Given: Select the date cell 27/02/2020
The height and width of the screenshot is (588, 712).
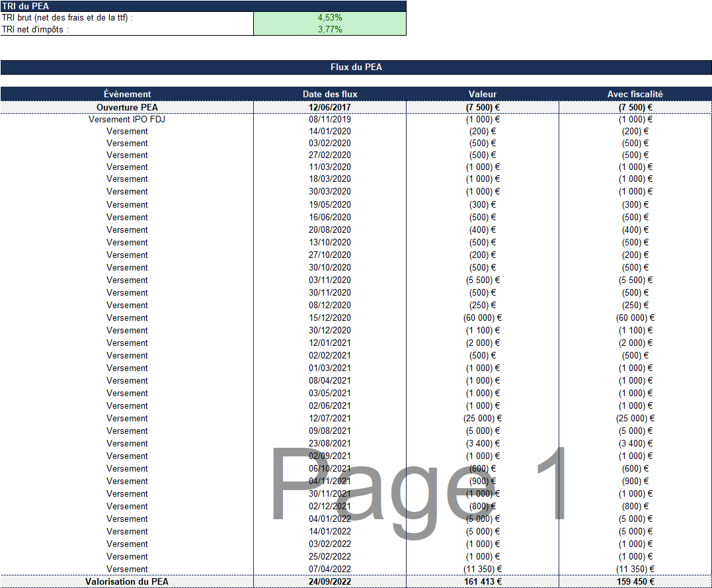Looking at the screenshot, I should click(330, 155).
